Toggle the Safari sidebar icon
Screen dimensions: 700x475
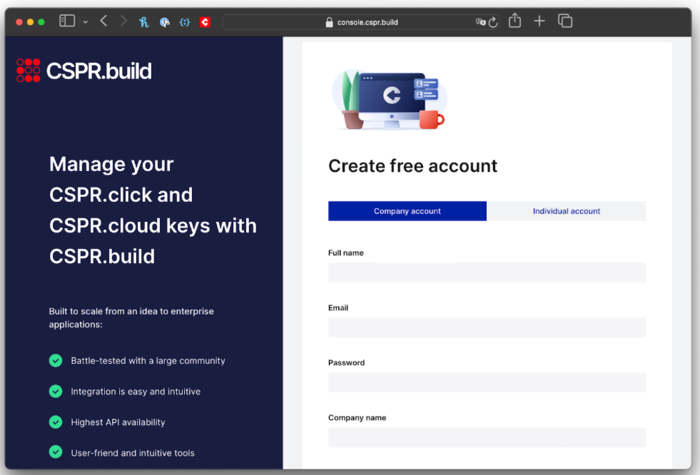(x=67, y=21)
